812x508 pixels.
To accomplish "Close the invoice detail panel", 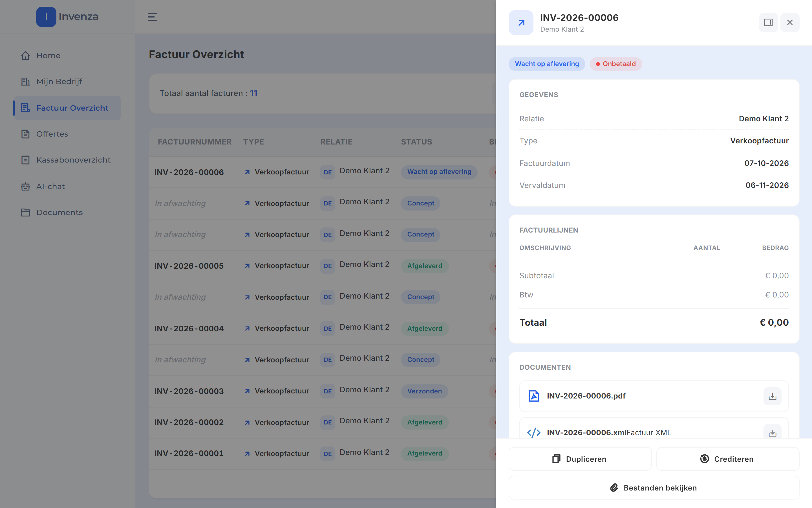I will [790, 23].
